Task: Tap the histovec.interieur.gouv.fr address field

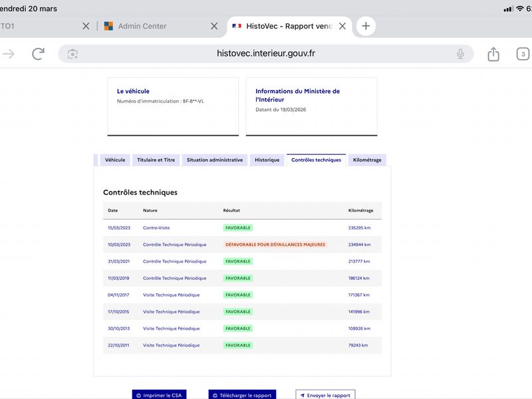Action: pyautogui.click(x=266, y=54)
